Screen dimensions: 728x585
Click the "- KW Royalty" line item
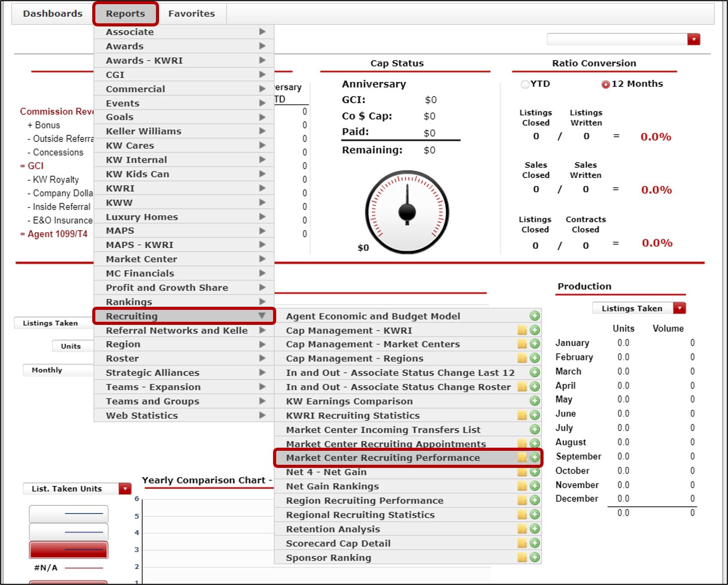53,180
